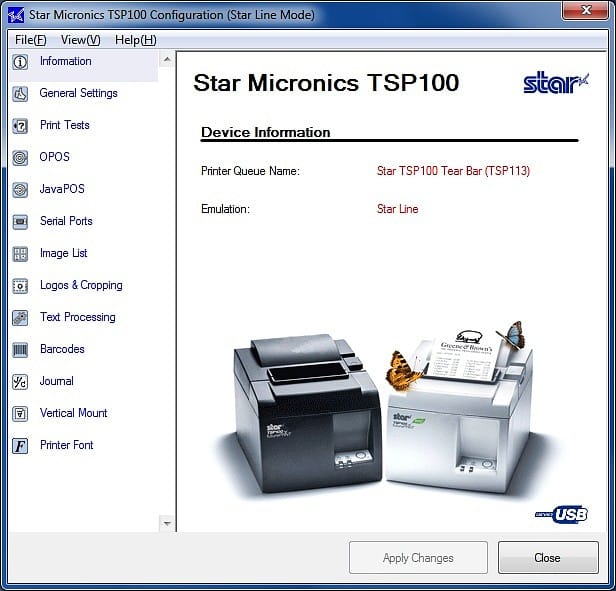Image resolution: width=616 pixels, height=591 pixels.
Task: Click the Serial Ports icon
Action: 20,222
